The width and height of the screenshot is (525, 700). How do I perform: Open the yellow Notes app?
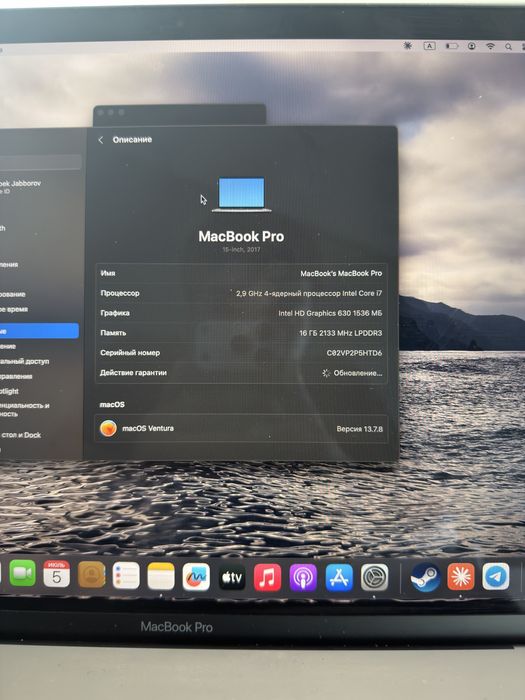point(161,576)
